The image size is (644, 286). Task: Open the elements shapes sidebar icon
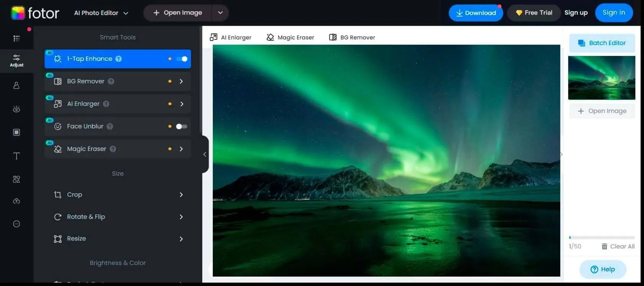pyautogui.click(x=16, y=179)
